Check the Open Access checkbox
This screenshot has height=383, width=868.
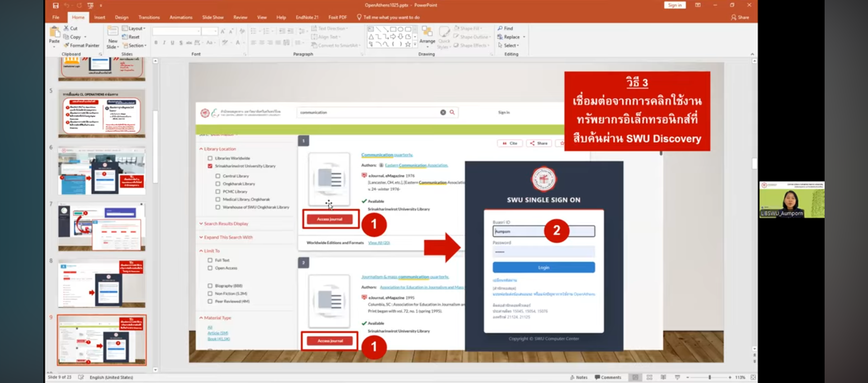pos(210,268)
